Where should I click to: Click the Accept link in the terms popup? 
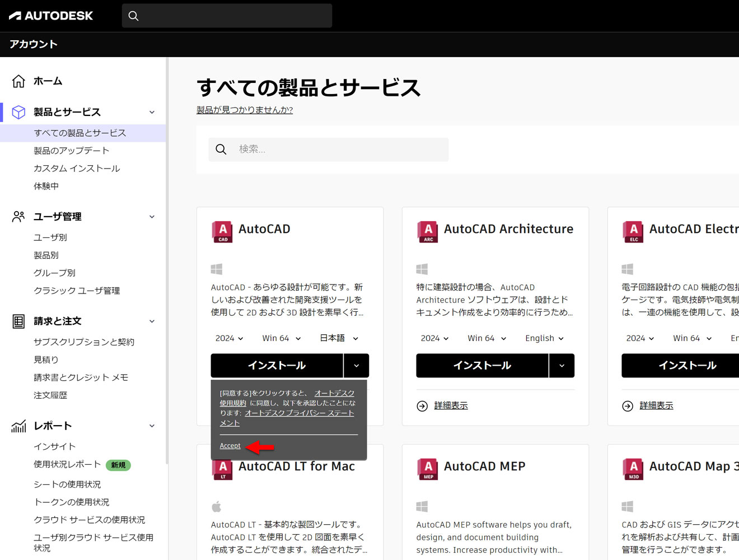[230, 445]
